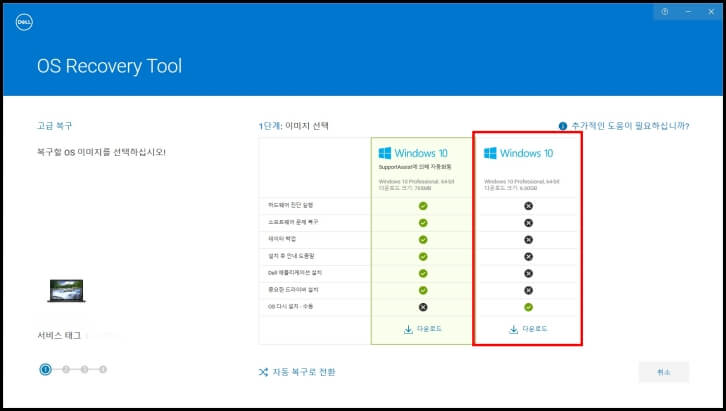Viewport: 726px width, 411px height.
Task: Select step 1 circle in the progress indicator
Action: 45,369
